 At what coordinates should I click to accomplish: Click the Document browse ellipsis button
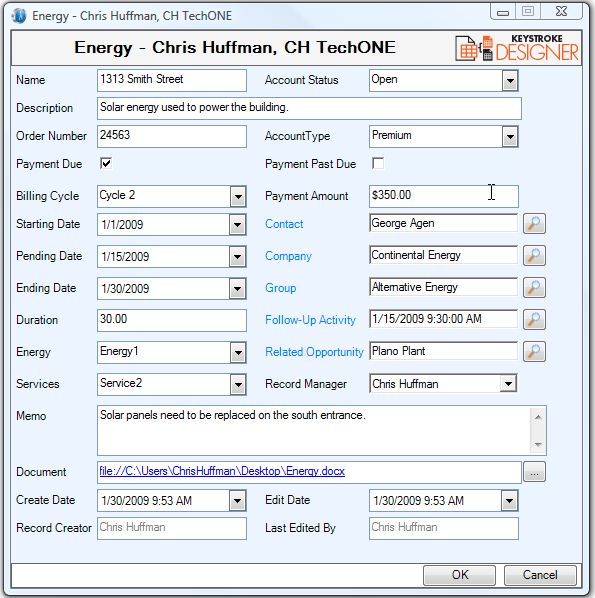(534, 472)
